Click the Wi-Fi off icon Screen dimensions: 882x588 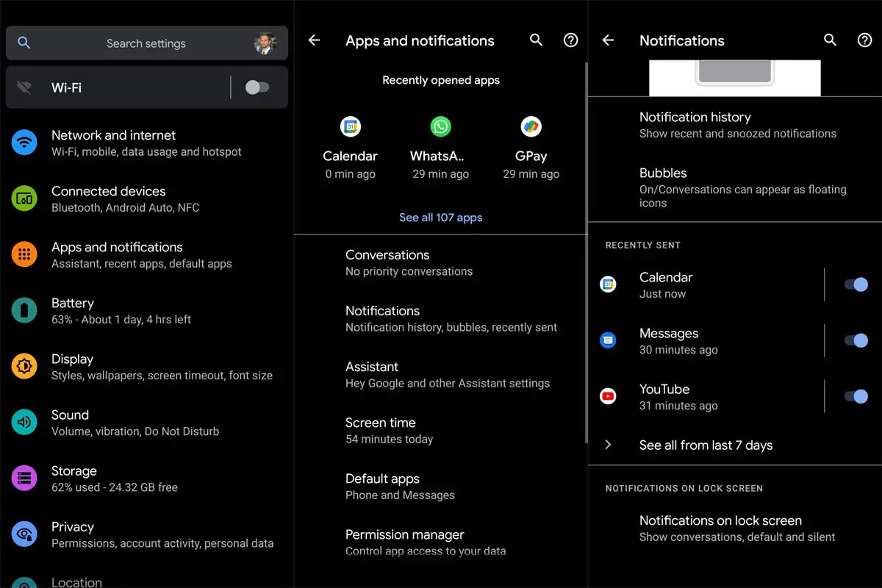(x=24, y=87)
